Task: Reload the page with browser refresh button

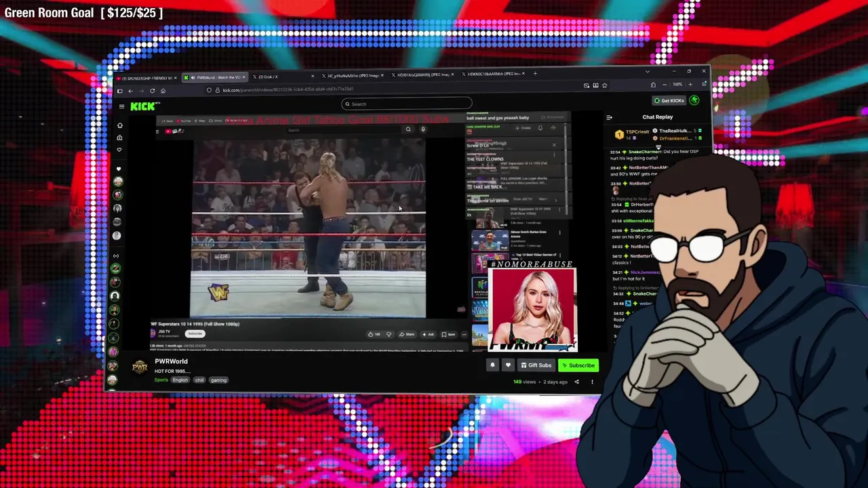Action: [x=152, y=91]
